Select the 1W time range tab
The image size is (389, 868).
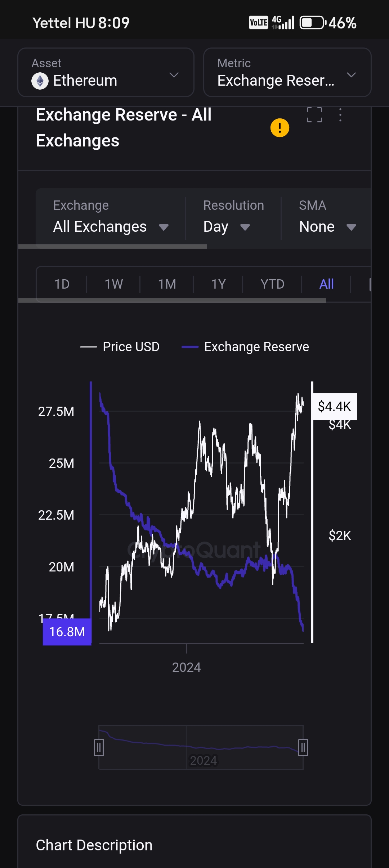[113, 284]
